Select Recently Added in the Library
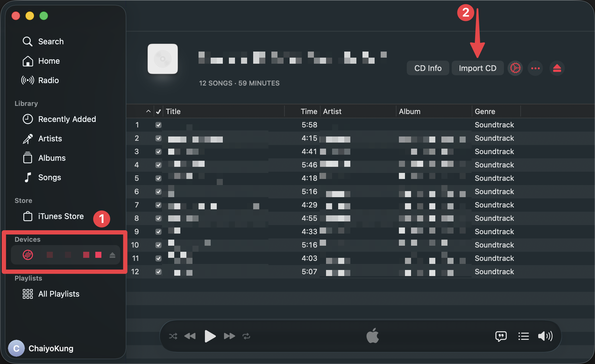The image size is (595, 364). [67, 119]
